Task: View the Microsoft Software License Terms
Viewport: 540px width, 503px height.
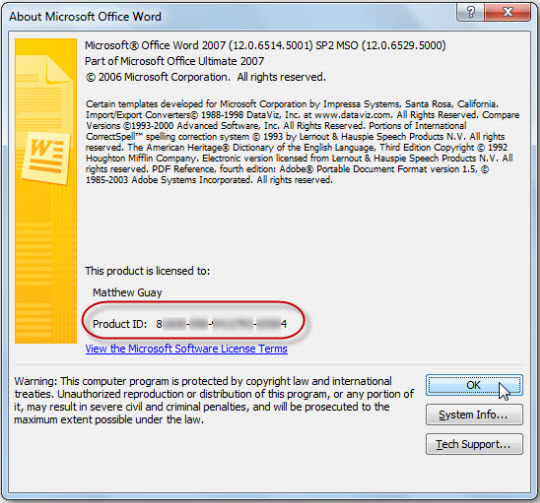Action: 186,349
